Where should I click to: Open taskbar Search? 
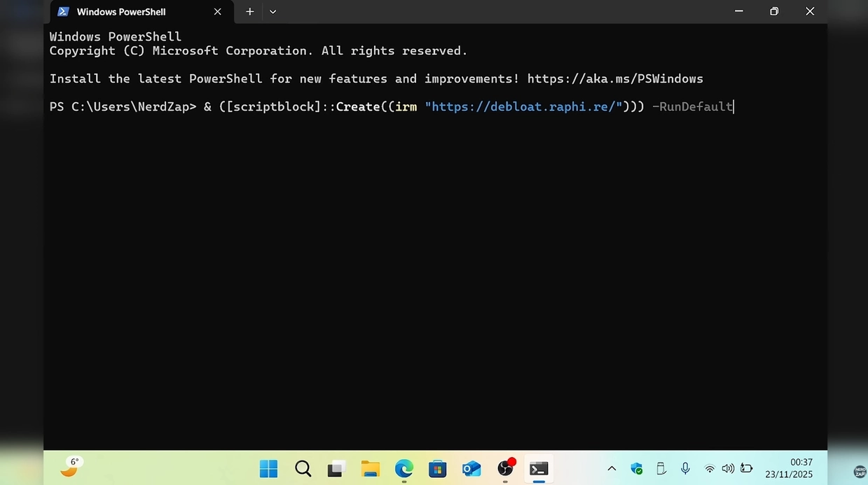point(303,469)
